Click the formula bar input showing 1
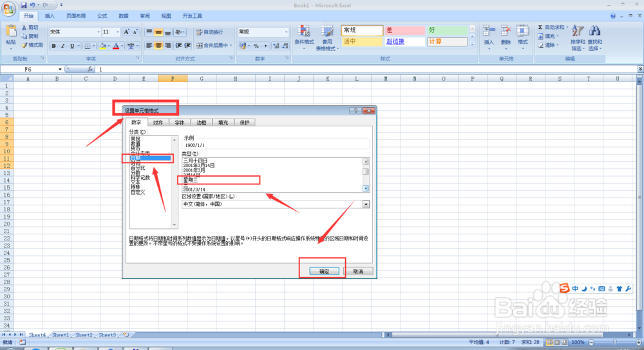Screen dimensions: 644x350 [x=366, y=69]
